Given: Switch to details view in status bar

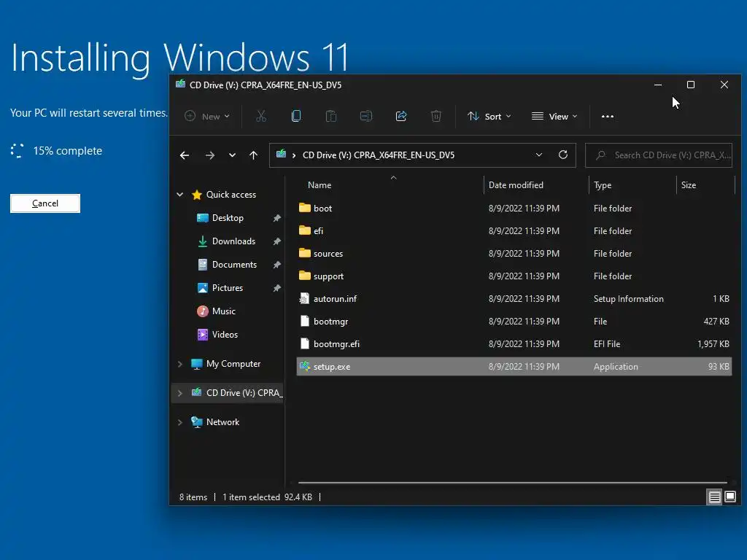Looking at the screenshot, I should pyautogui.click(x=715, y=497).
